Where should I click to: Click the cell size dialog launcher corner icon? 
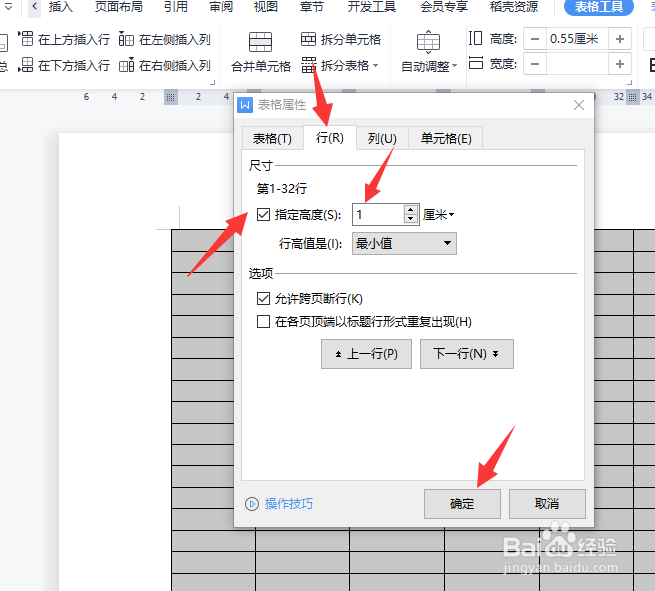[630, 82]
